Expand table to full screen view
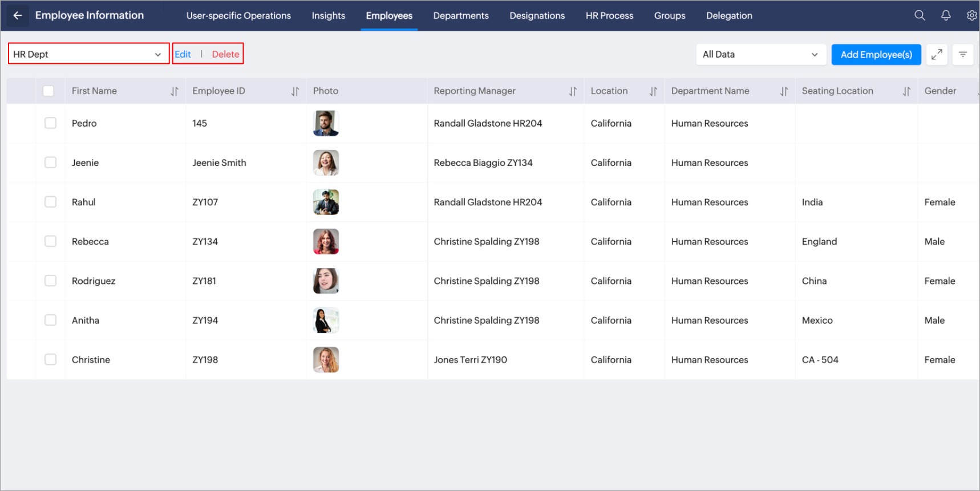 pos(937,55)
